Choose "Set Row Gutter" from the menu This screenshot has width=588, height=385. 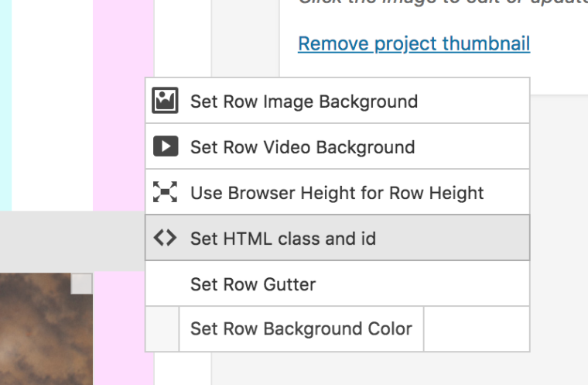point(253,284)
